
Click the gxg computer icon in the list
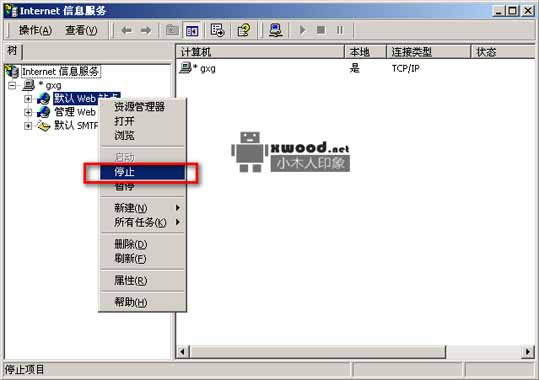pyautogui.click(x=186, y=68)
